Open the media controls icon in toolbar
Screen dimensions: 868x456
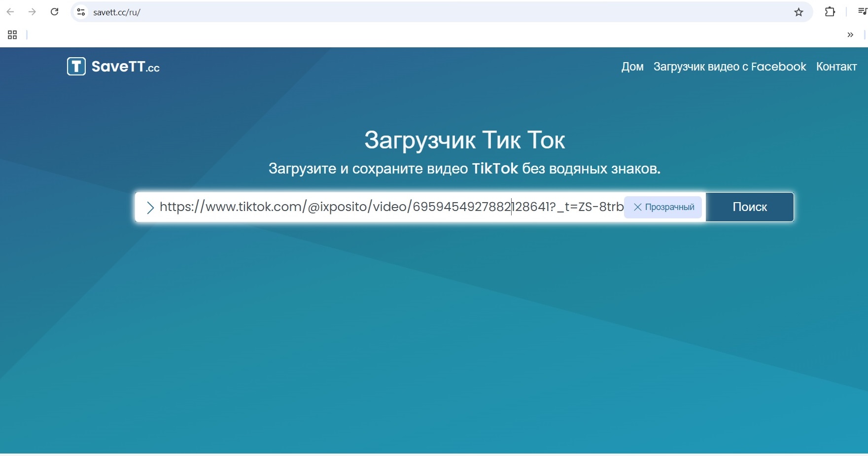[862, 12]
